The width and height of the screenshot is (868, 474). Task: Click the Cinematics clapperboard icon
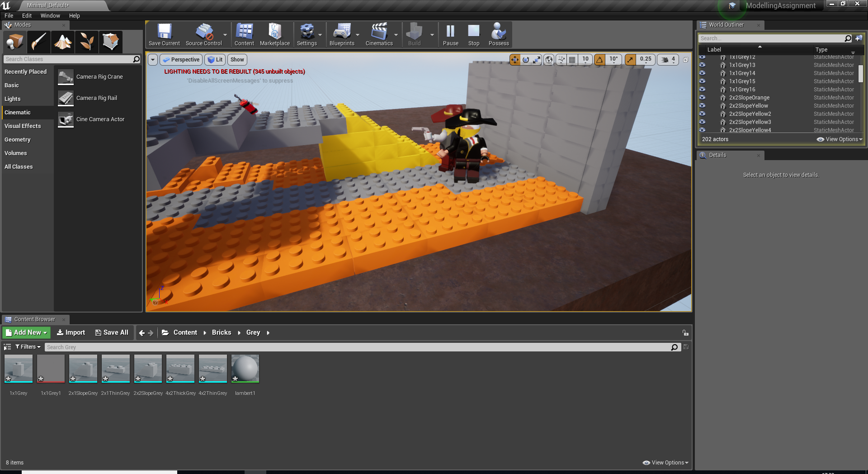[379, 34]
